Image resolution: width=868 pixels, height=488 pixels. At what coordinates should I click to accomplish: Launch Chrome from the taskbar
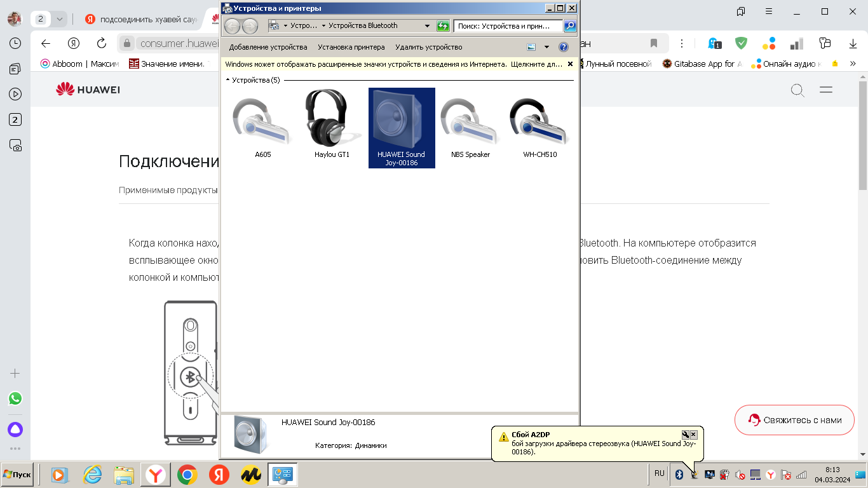187,475
